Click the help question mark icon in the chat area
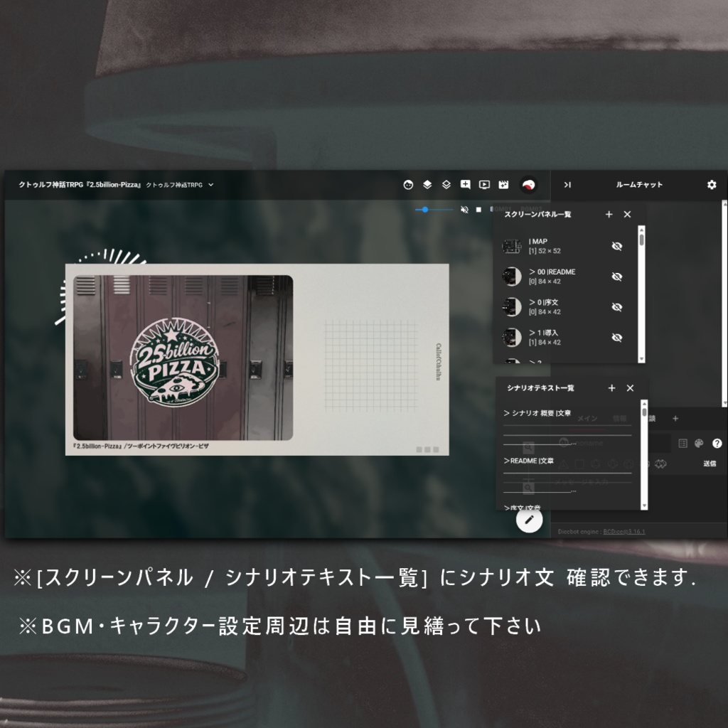Viewport: 728px width, 728px height. (717, 444)
